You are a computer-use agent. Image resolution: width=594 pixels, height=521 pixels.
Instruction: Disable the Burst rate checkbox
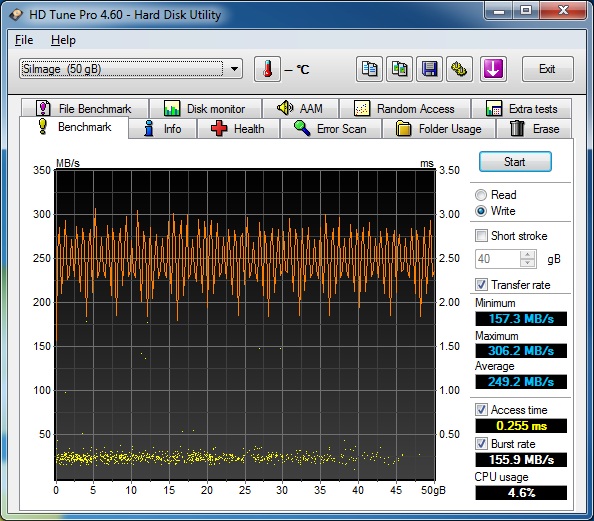481,444
